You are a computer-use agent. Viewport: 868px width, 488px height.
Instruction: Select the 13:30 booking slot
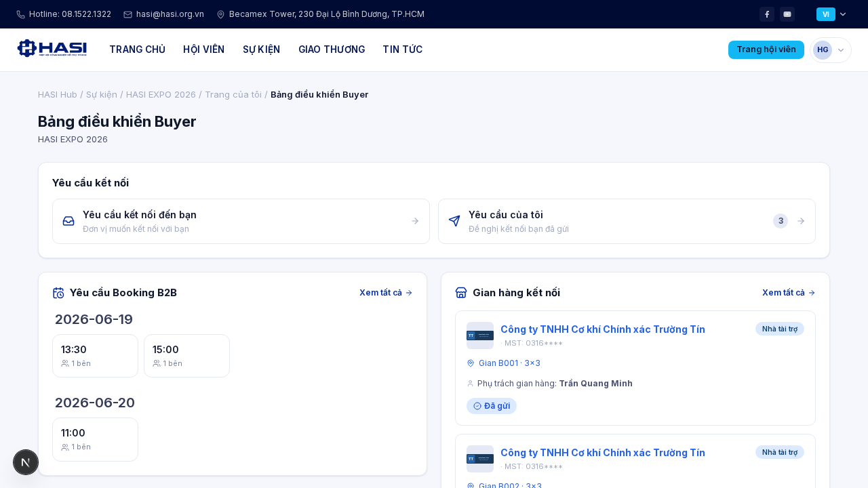[95, 356]
